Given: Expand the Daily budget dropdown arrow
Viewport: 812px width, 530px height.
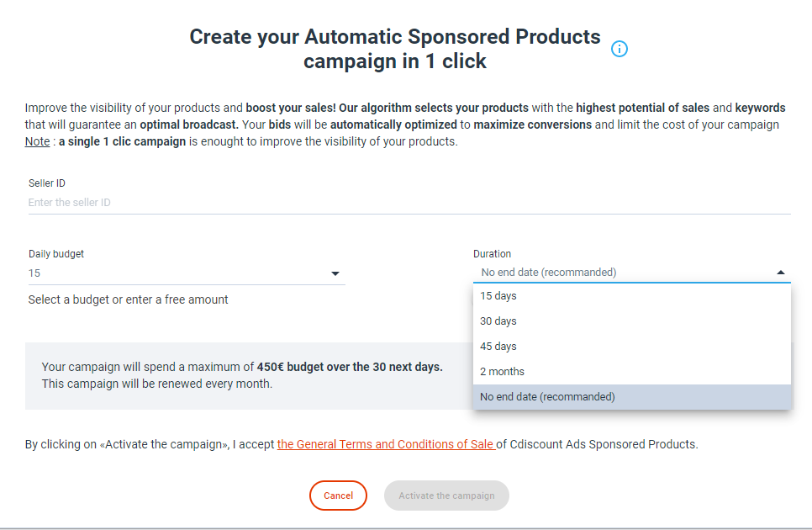Looking at the screenshot, I should click(335, 273).
